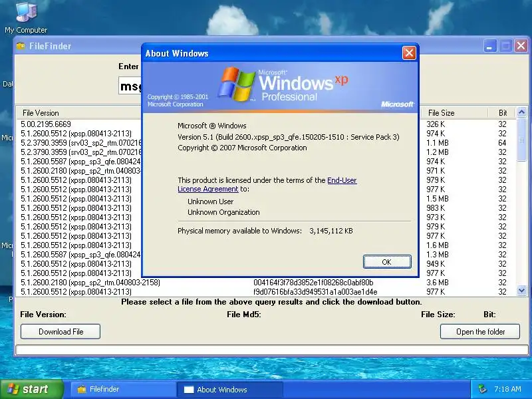Confirm the About Windows dialog with OK
The height and width of the screenshot is (399, 532).
coord(387,262)
